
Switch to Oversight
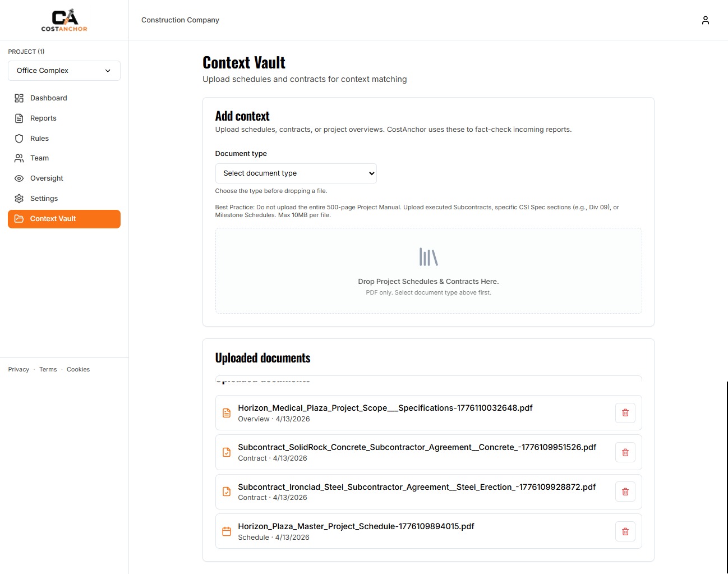[64, 178]
